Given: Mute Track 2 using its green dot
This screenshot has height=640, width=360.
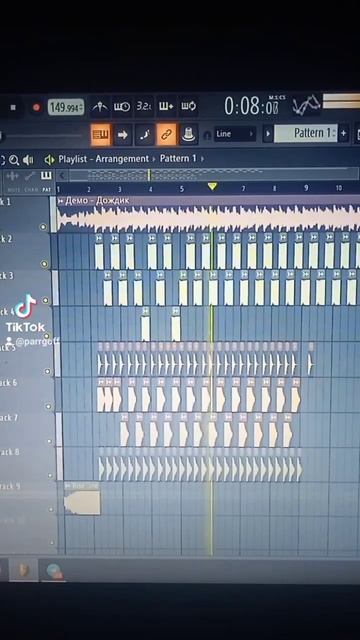Looking at the screenshot, I should click(44, 264).
